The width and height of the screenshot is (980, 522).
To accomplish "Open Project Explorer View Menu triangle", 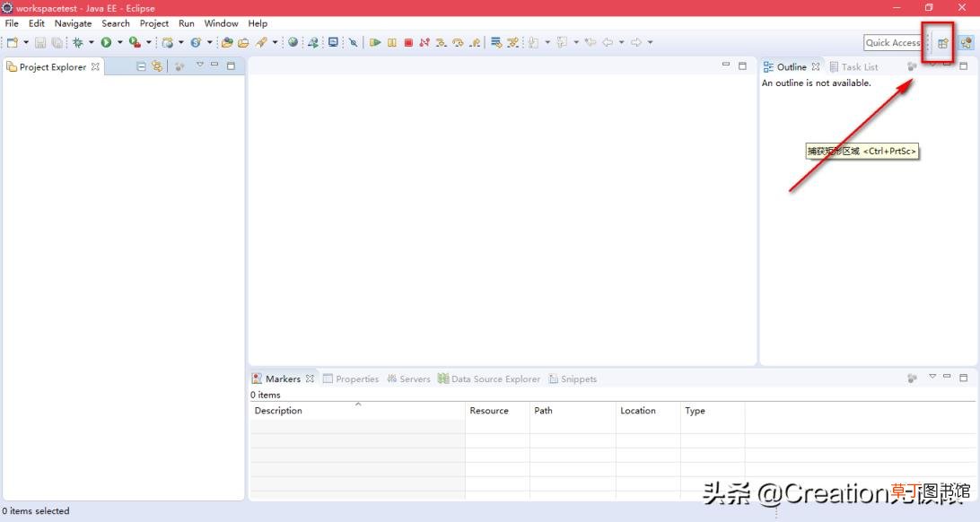I will 199,65.
